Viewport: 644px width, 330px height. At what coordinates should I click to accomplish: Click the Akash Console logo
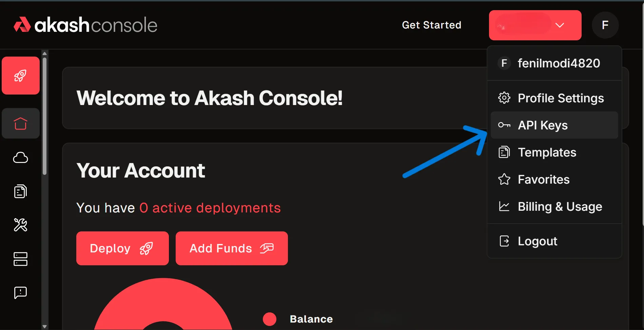pyautogui.click(x=85, y=24)
